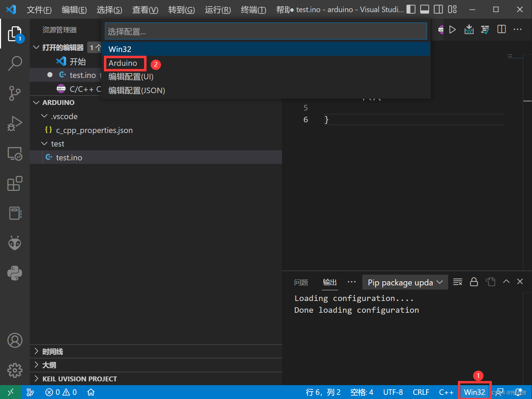532x399 pixels.
Task: Click the C++ language mode in status bar
Action: [446, 392]
